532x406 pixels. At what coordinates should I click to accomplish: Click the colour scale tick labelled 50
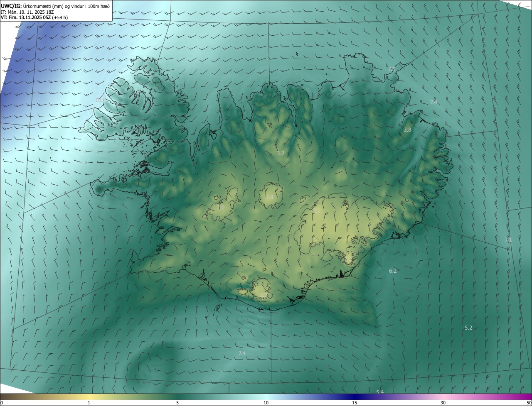pos(529,403)
